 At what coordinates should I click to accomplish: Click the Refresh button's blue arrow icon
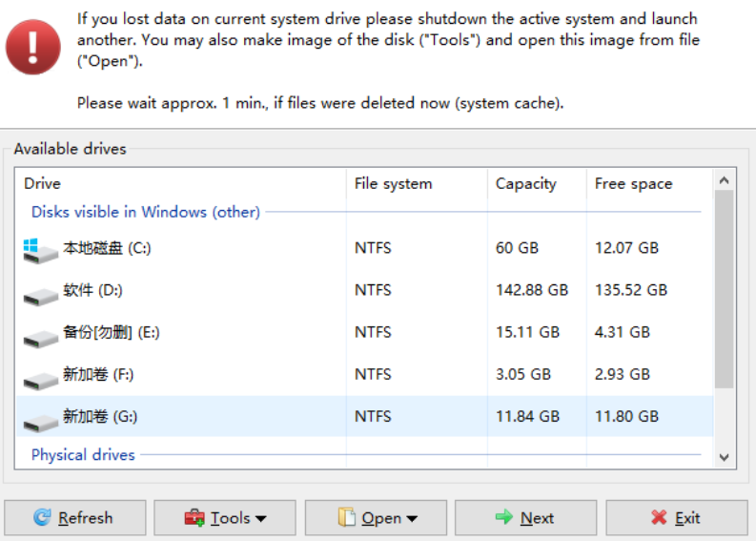coord(43,517)
